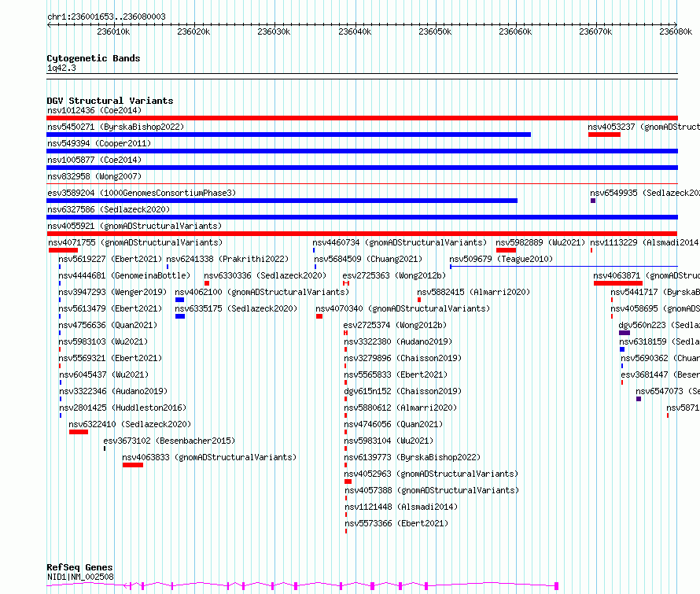Open the esv2725374 (Wong2012b) label
The height and width of the screenshot is (594, 700).
point(395,325)
